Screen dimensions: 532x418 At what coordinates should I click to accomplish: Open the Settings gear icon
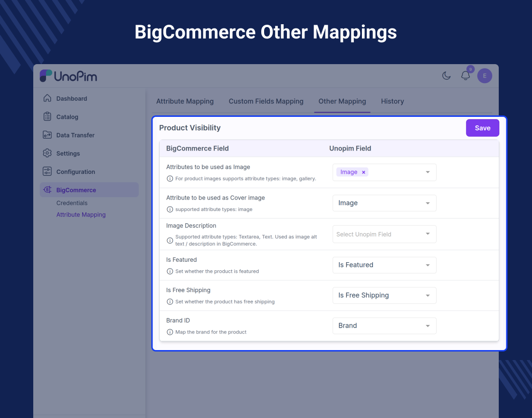[x=47, y=153]
